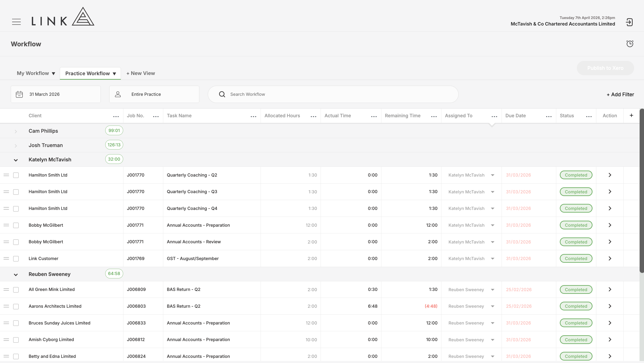Click the logout icon beside the practice name

point(629,22)
